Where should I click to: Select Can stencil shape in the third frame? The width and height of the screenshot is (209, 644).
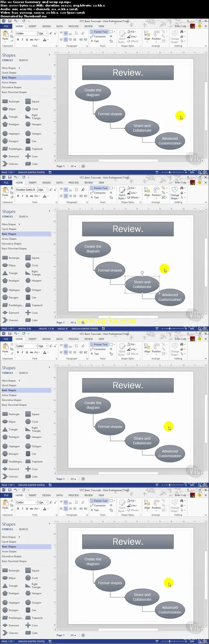click(x=31, y=454)
